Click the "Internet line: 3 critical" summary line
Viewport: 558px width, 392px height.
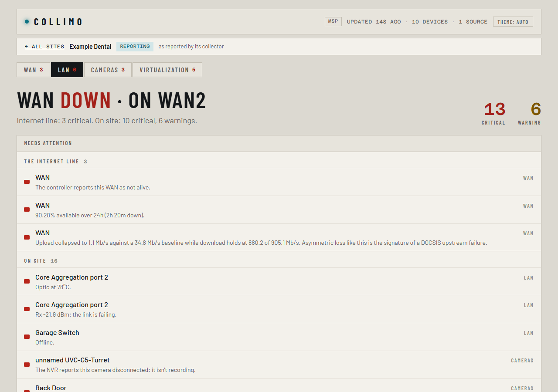coord(107,121)
